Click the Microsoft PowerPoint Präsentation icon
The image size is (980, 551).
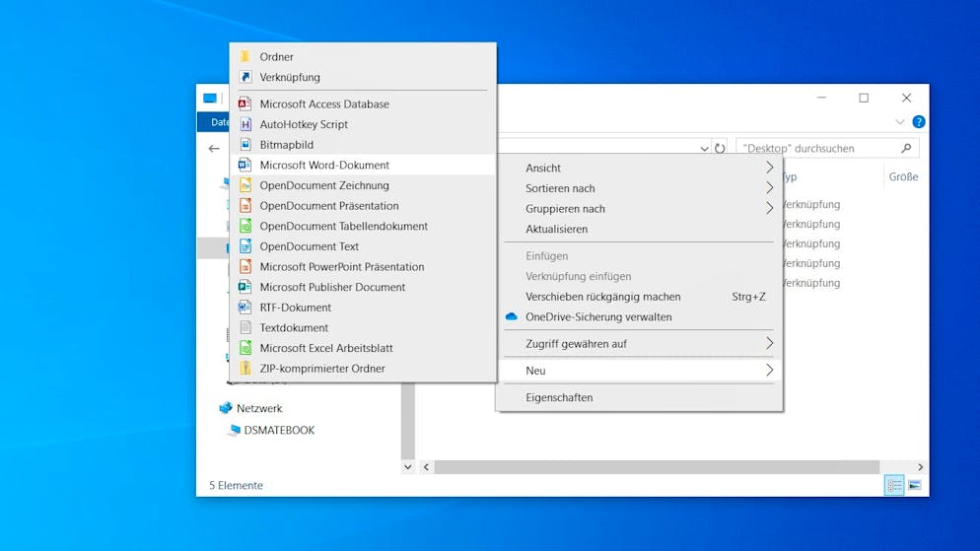coord(245,267)
